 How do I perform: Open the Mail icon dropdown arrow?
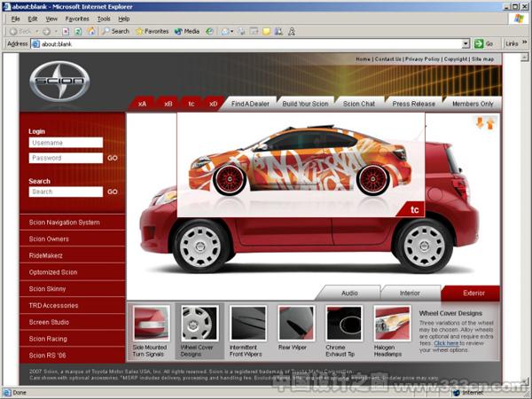[232, 32]
